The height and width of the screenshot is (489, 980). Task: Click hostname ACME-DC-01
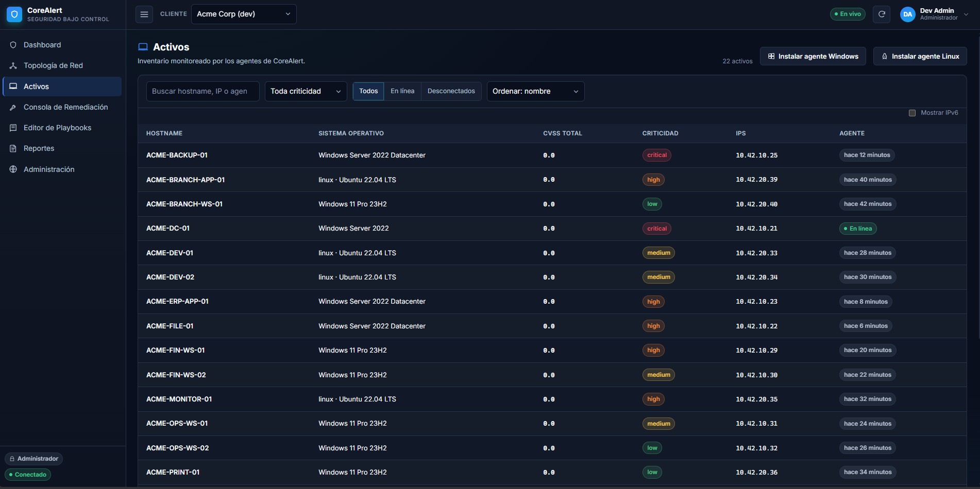pyautogui.click(x=168, y=228)
